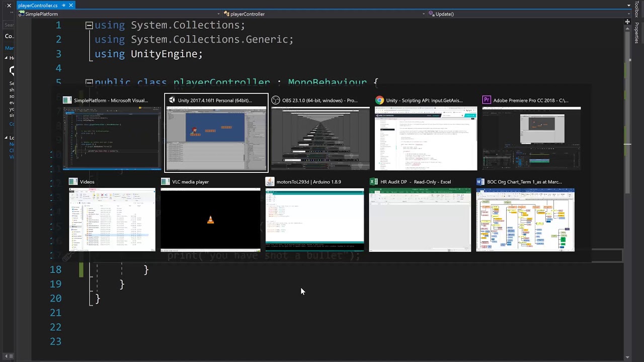Click the search field in the left panel
Screen dimensions: 644x362
pos(9,25)
